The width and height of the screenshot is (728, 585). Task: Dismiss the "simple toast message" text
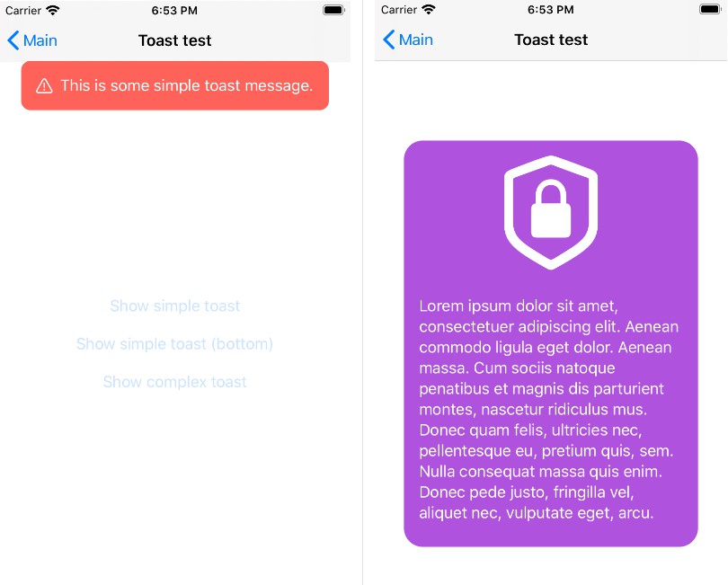(x=187, y=85)
